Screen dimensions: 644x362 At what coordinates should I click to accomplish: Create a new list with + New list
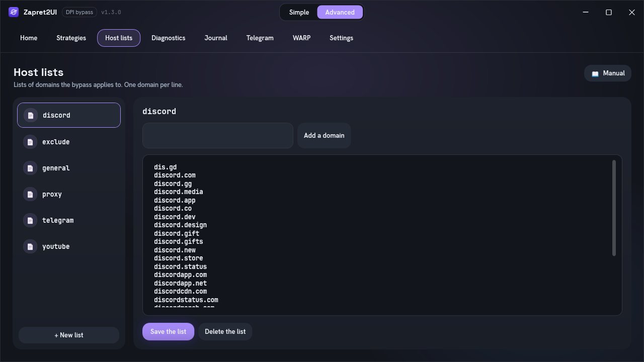(69, 335)
